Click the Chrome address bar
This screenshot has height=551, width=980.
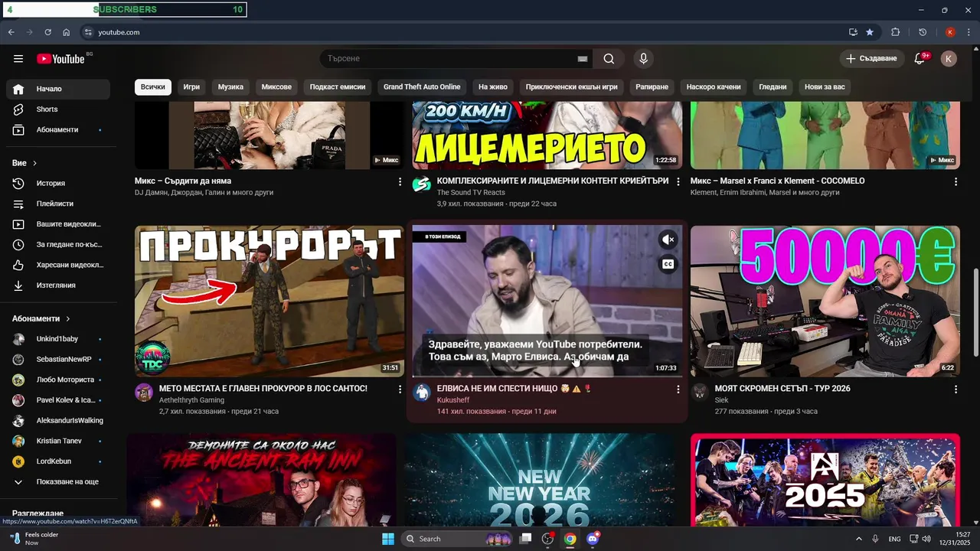click(x=459, y=32)
